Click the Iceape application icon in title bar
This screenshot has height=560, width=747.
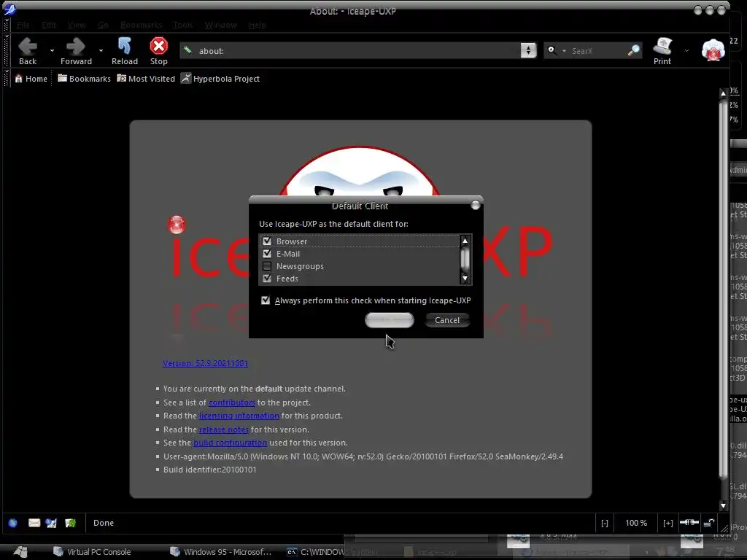click(9, 9)
